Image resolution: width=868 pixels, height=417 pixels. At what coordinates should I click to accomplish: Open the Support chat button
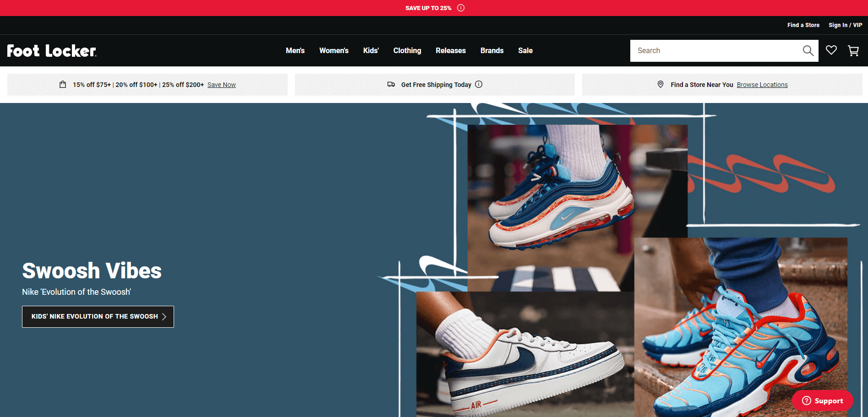click(823, 401)
